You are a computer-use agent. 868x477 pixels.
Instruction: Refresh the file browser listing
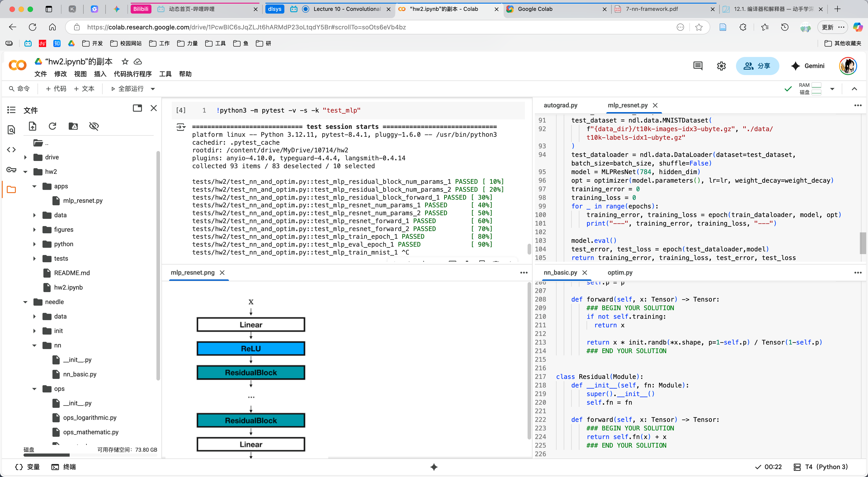[53, 126]
